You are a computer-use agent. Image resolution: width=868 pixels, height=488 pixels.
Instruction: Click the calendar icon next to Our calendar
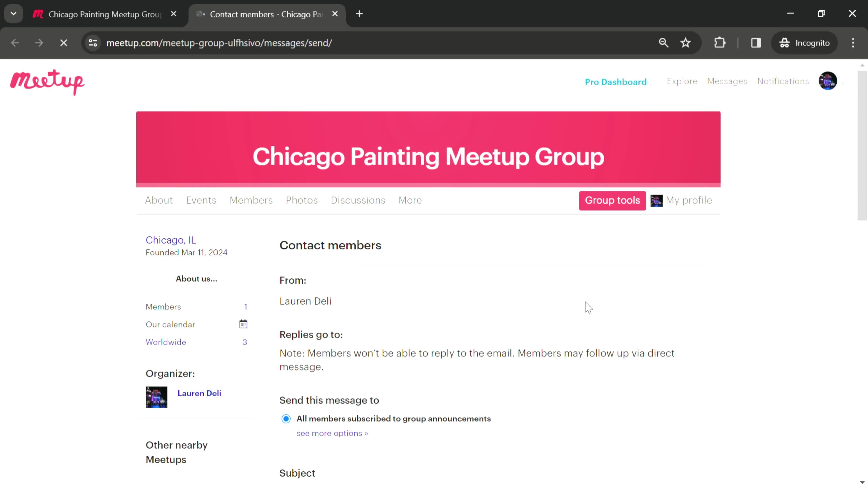pyautogui.click(x=243, y=324)
